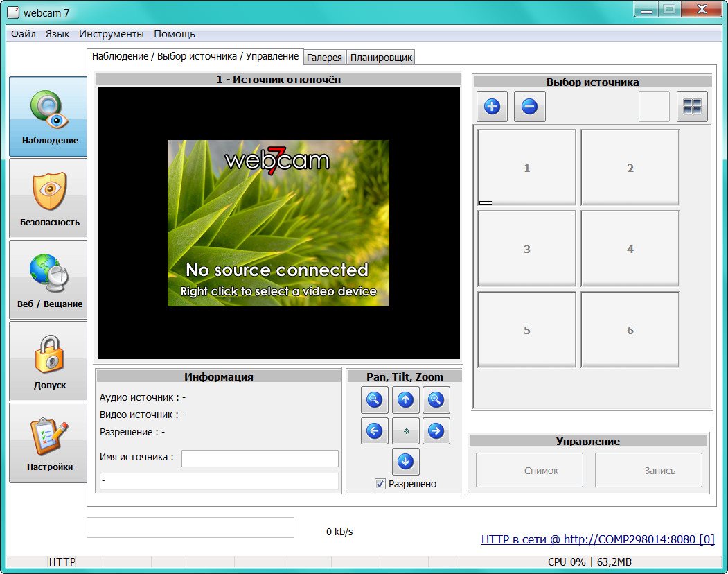Remove a source with the minus button

[529, 107]
